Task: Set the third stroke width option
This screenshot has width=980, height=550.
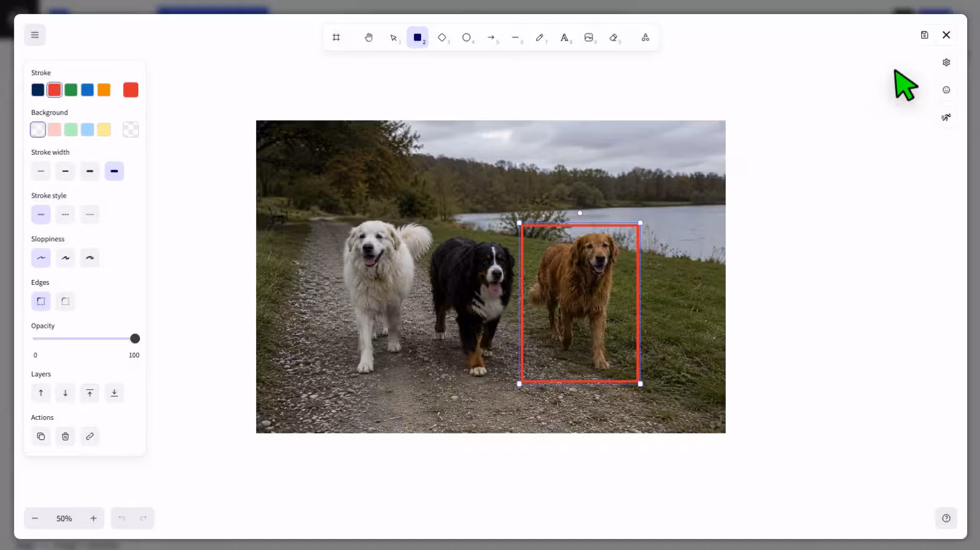Action: click(90, 171)
